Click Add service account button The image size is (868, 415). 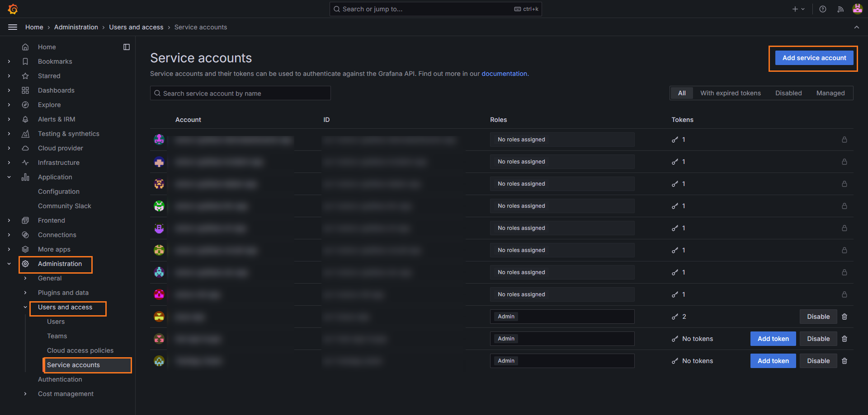[814, 58]
